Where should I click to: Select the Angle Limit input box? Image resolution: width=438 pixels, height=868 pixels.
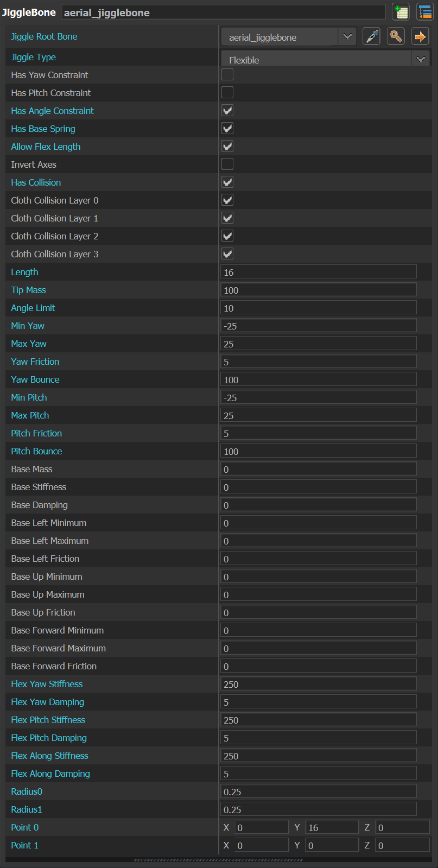click(x=319, y=308)
